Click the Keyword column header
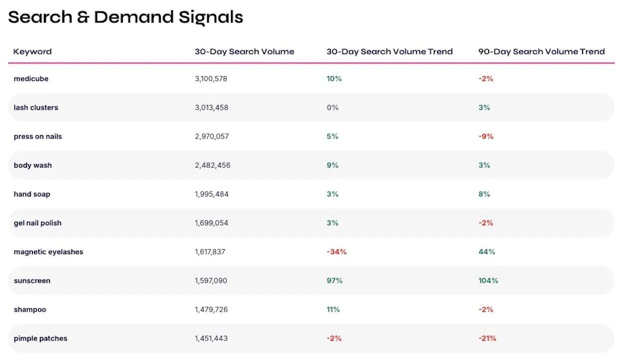Screen dimensions: 641x364 pyautogui.click(x=32, y=51)
